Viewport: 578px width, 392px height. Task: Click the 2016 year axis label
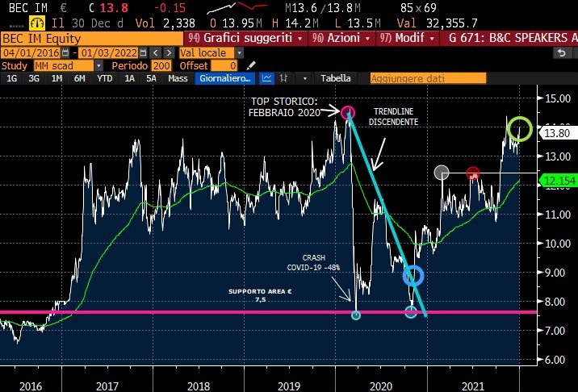point(31,386)
